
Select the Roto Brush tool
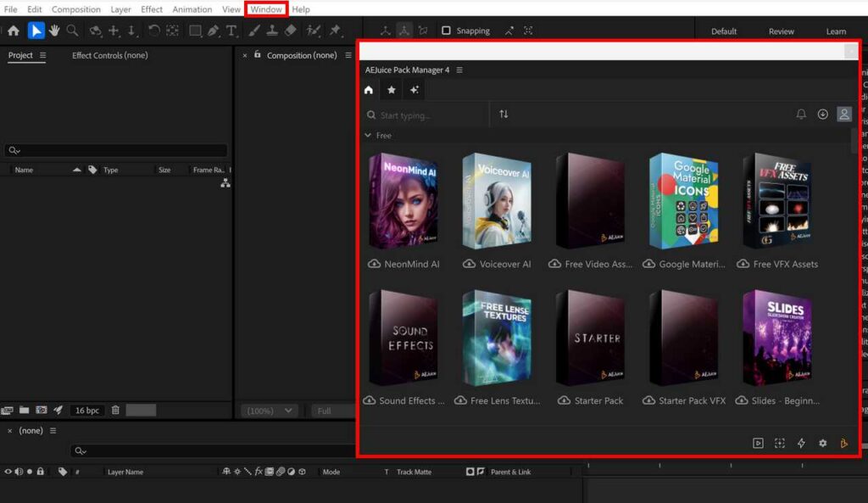pos(314,31)
